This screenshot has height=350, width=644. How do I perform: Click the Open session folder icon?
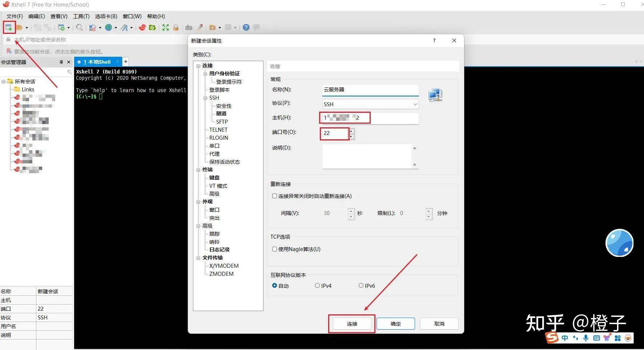pyautogui.click(x=19, y=27)
